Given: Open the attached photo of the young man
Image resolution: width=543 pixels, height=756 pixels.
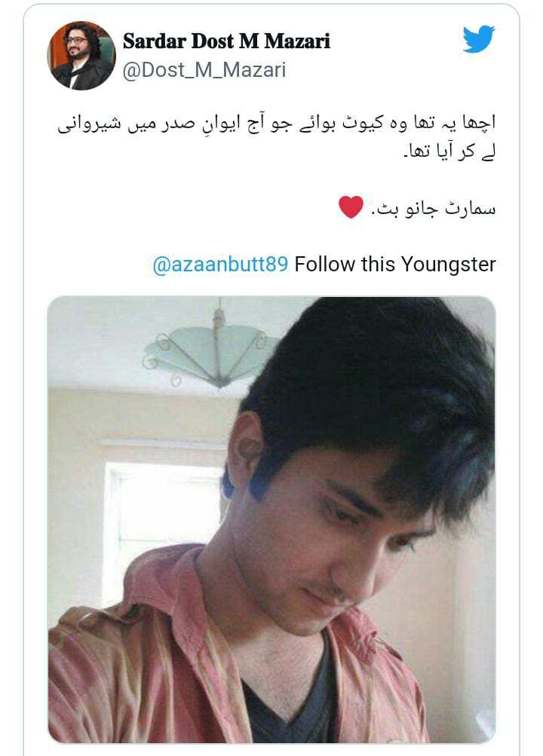Looking at the screenshot, I should pyautogui.click(x=271, y=519).
